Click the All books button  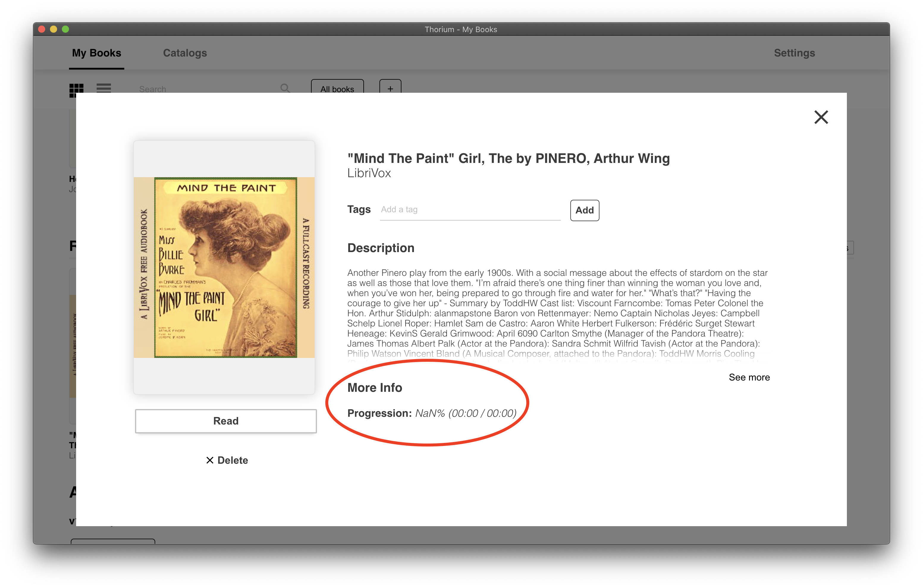tap(337, 87)
